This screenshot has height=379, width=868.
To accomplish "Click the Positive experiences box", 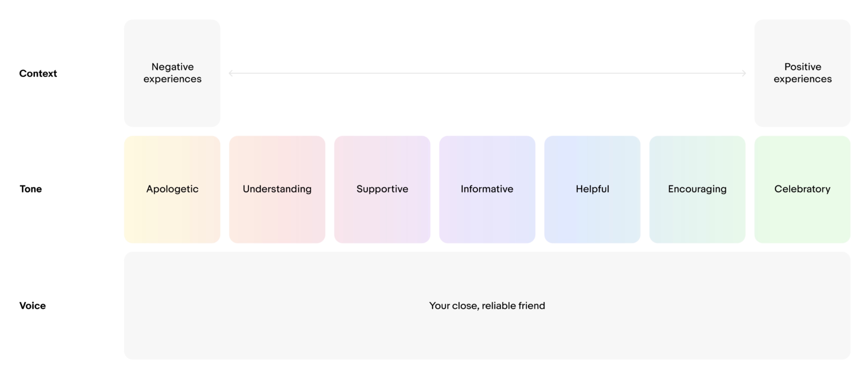I will (x=802, y=73).
